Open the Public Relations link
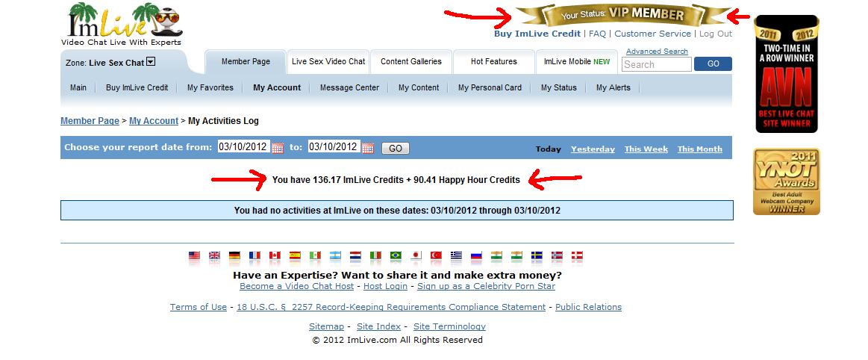 (588, 307)
